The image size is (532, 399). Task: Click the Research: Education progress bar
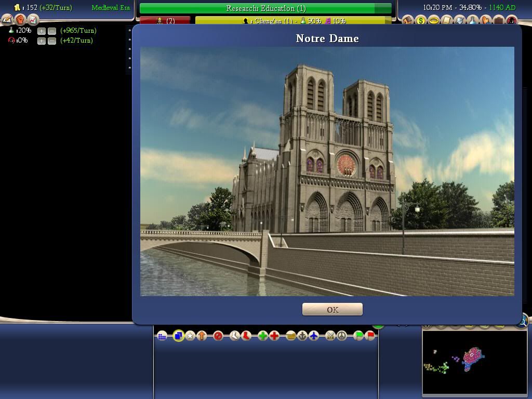click(265, 8)
